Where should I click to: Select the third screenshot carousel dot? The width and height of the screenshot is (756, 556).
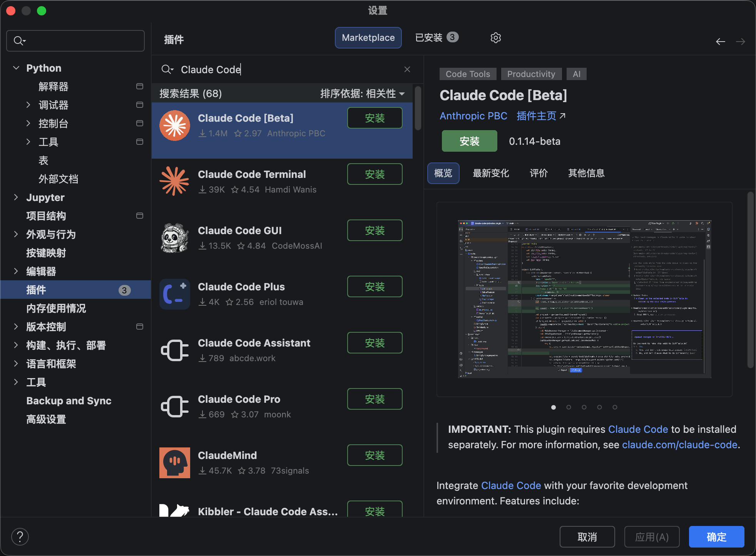coord(584,407)
